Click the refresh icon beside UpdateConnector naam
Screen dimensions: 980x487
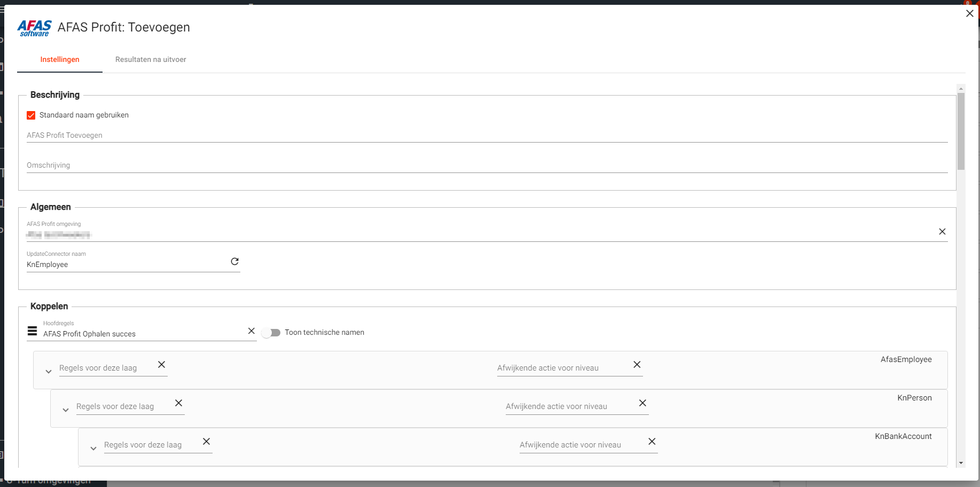234,262
